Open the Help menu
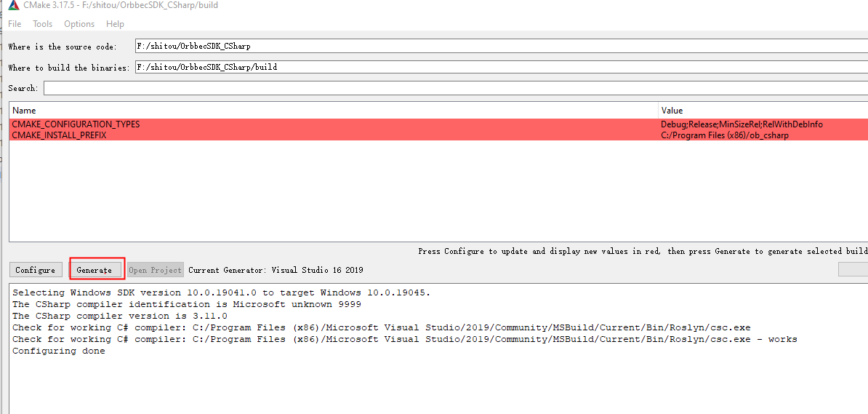The image size is (868, 414). tap(115, 24)
